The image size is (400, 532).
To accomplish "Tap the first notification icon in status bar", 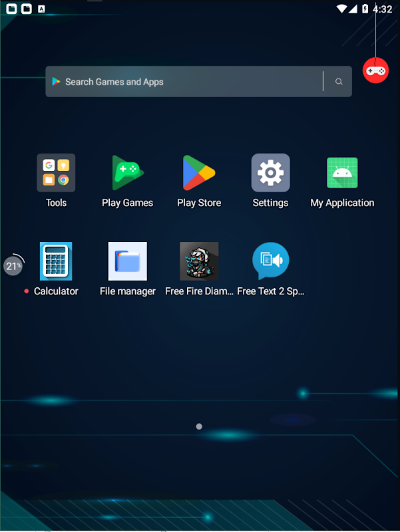I will point(11,9).
